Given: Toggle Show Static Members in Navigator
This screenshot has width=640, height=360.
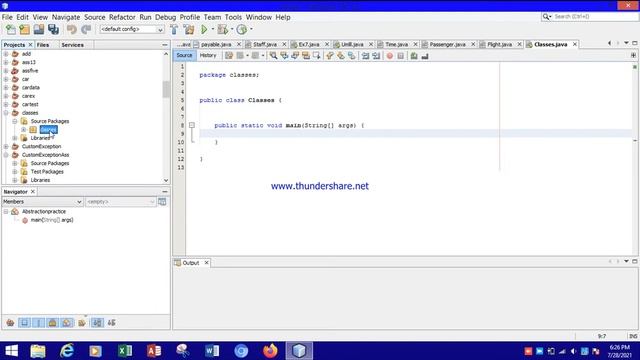Looking at the screenshot, I should [38, 323].
